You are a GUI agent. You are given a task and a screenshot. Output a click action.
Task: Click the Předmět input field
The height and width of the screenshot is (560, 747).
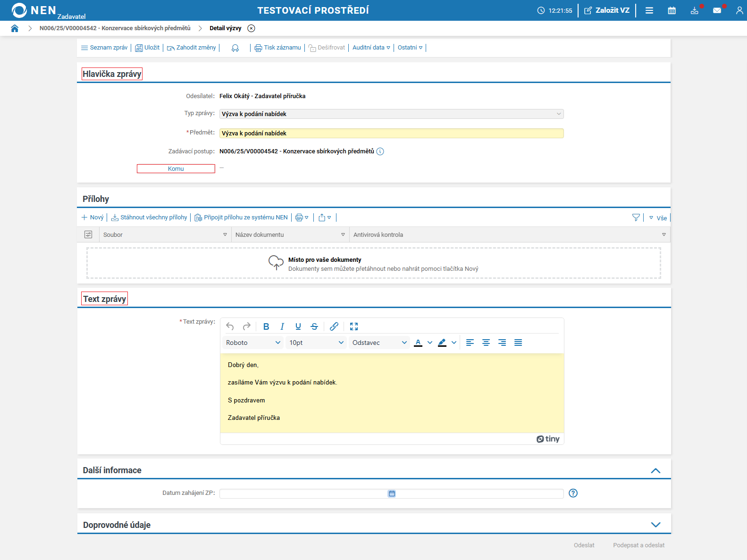[391, 134]
